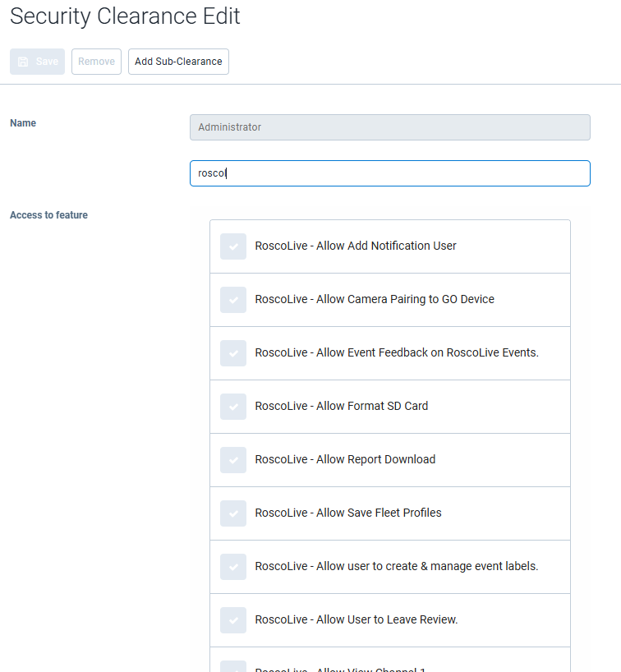Screen dimensions: 621x672
Task: Select the Allow Report Download row label
Action: coord(345,459)
